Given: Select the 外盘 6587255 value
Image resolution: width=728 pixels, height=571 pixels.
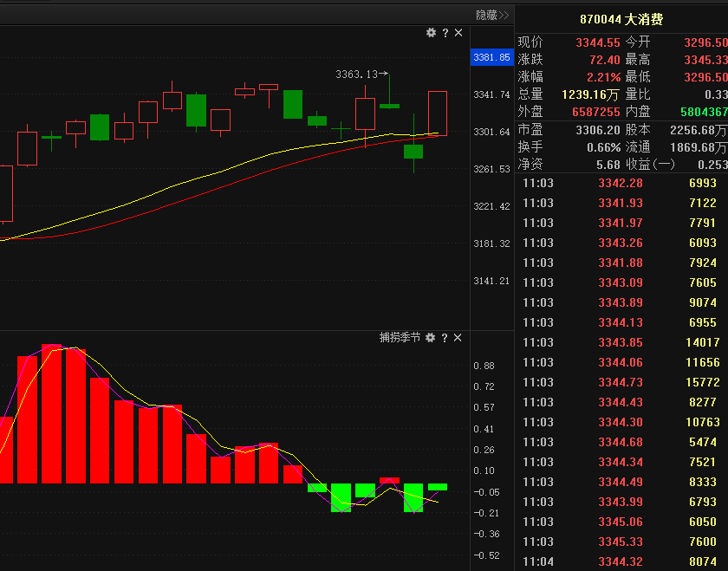Looking at the screenshot, I should (595, 112).
